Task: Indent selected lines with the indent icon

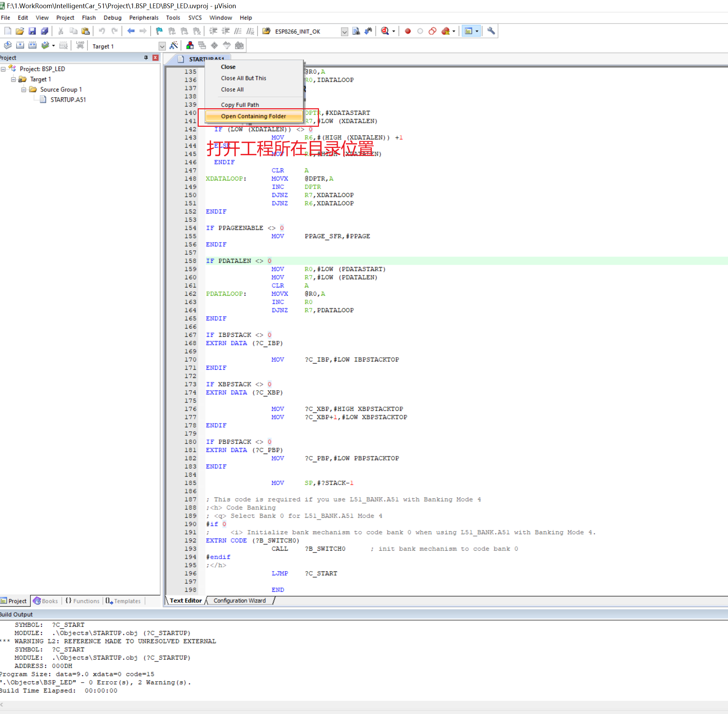Action: coord(213,31)
